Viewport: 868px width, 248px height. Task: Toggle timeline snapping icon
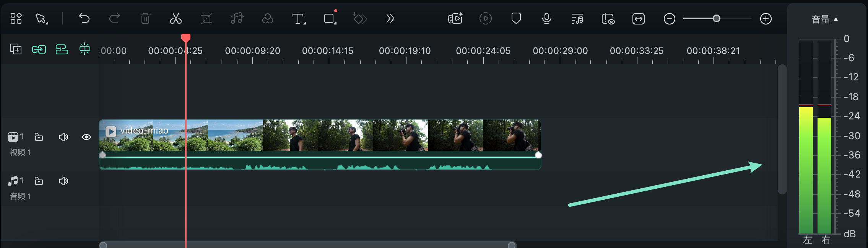point(85,49)
